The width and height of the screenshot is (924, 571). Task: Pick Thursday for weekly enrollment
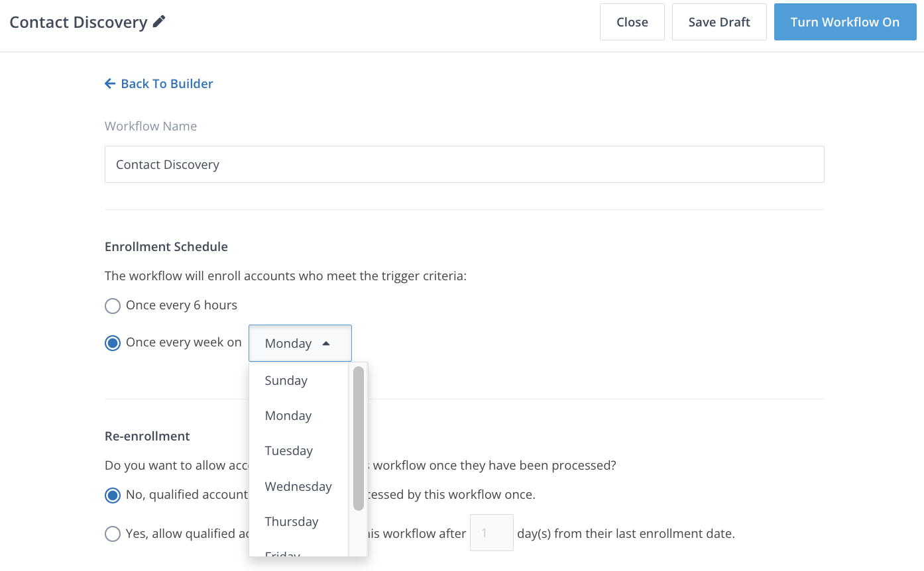[292, 521]
